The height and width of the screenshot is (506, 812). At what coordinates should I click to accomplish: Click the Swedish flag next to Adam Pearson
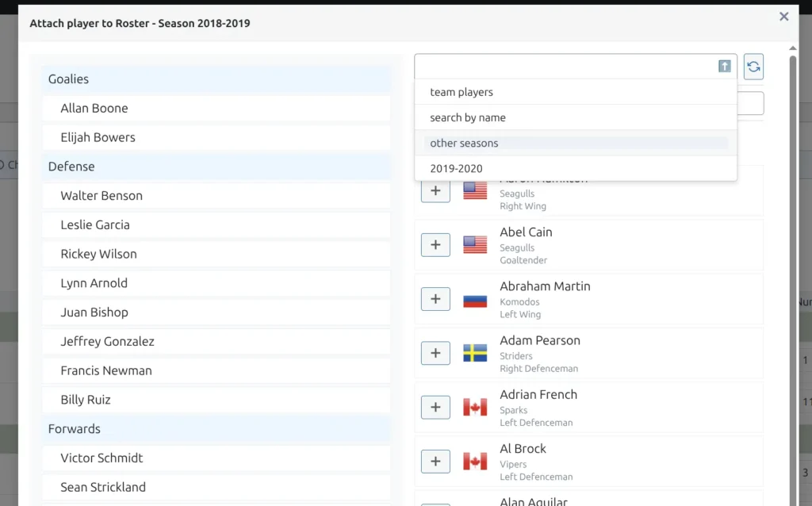pyautogui.click(x=475, y=353)
